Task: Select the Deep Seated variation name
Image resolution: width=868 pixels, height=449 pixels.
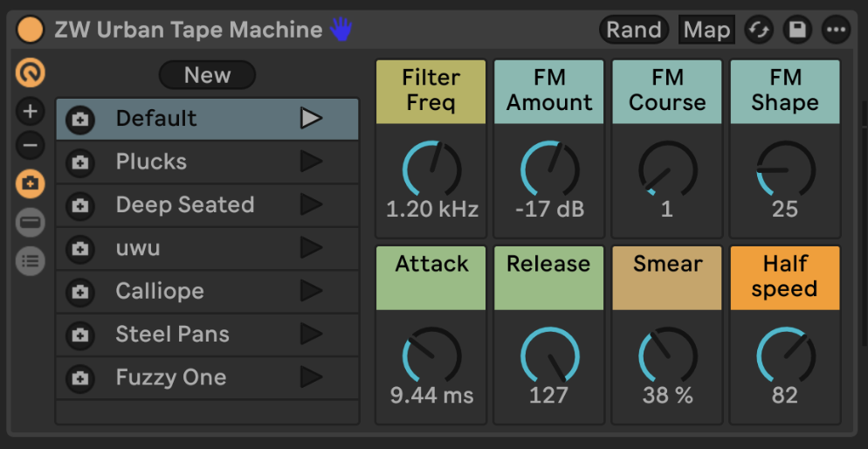Action: pyautogui.click(x=185, y=205)
